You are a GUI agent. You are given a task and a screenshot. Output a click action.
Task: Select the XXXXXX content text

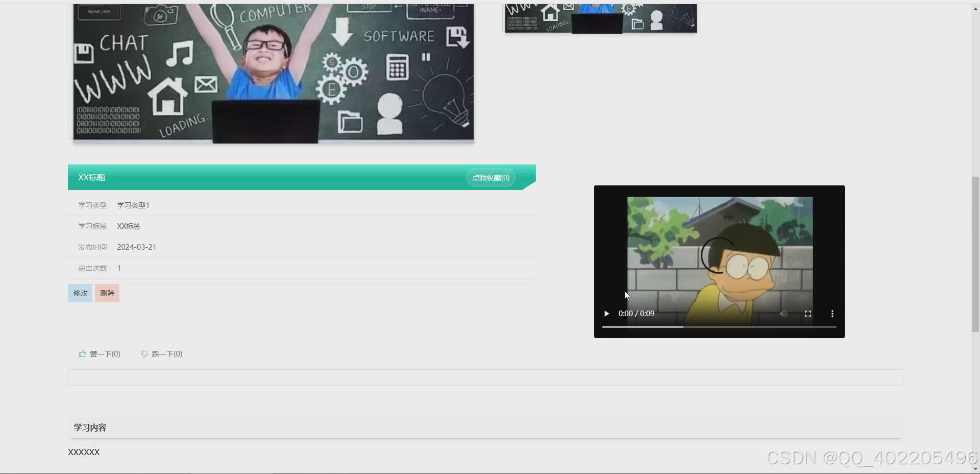(x=84, y=452)
